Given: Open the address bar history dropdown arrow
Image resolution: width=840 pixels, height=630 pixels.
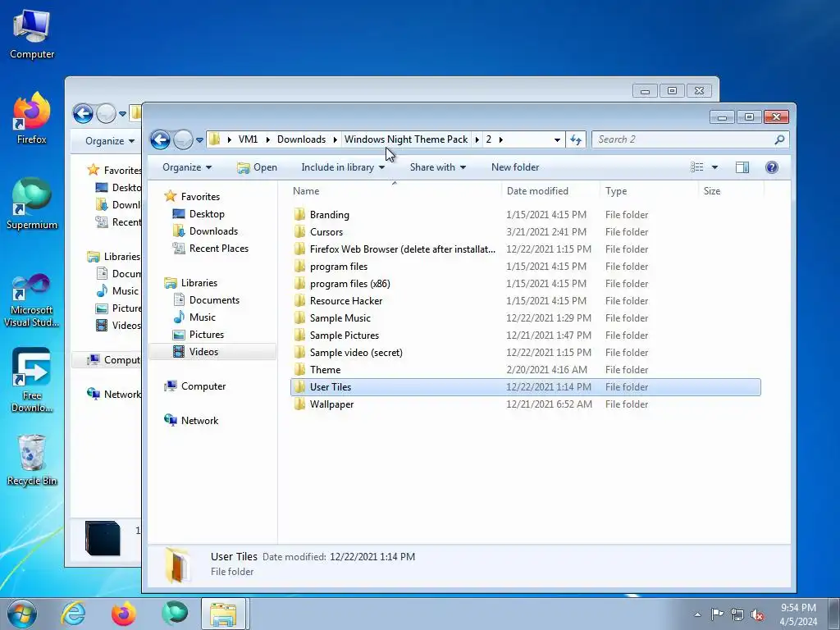Looking at the screenshot, I should tap(557, 139).
